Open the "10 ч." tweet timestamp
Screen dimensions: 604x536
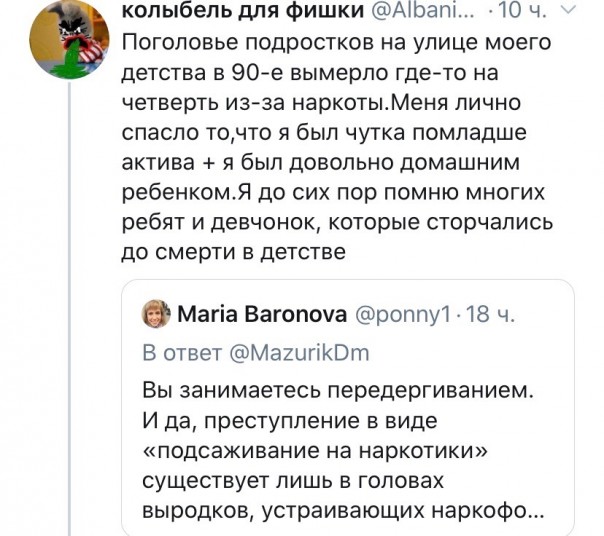(527, 12)
